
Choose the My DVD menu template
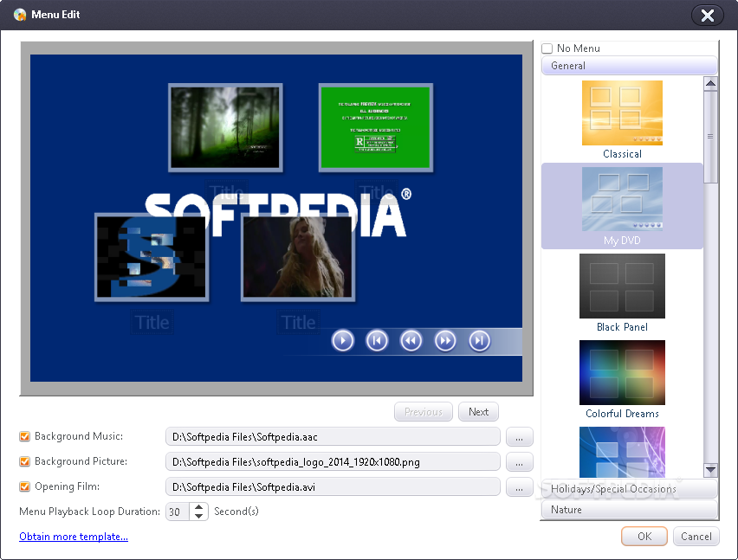click(622, 206)
